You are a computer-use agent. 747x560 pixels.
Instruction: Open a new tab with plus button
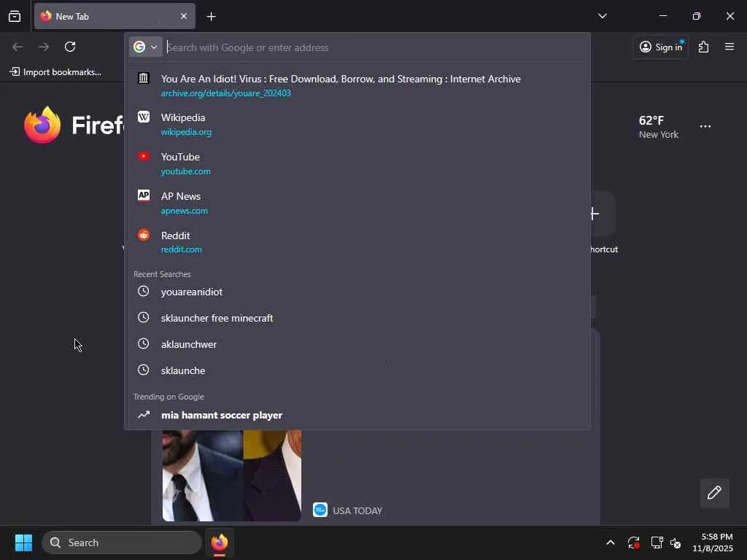pyautogui.click(x=212, y=17)
